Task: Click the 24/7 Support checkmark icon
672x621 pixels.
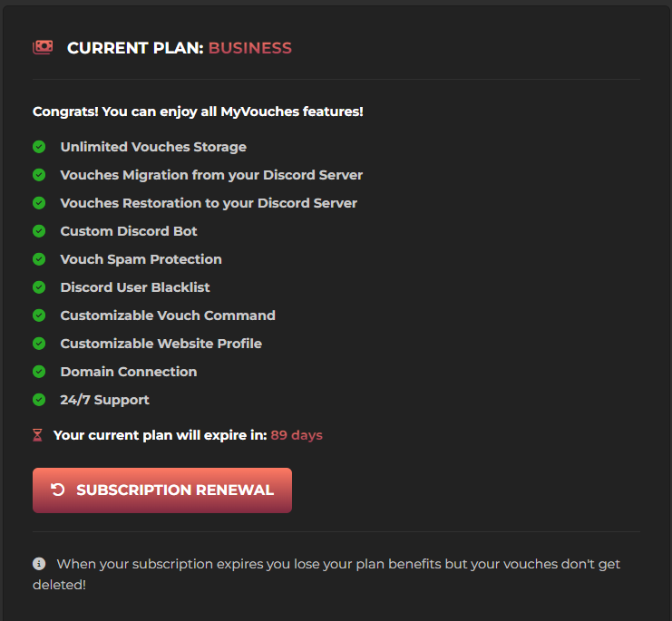Action: (39, 400)
